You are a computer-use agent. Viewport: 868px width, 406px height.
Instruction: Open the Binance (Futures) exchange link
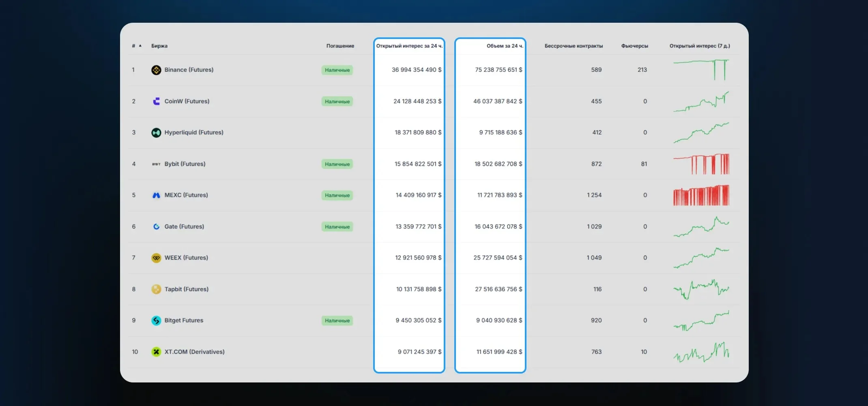click(x=189, y=70)
